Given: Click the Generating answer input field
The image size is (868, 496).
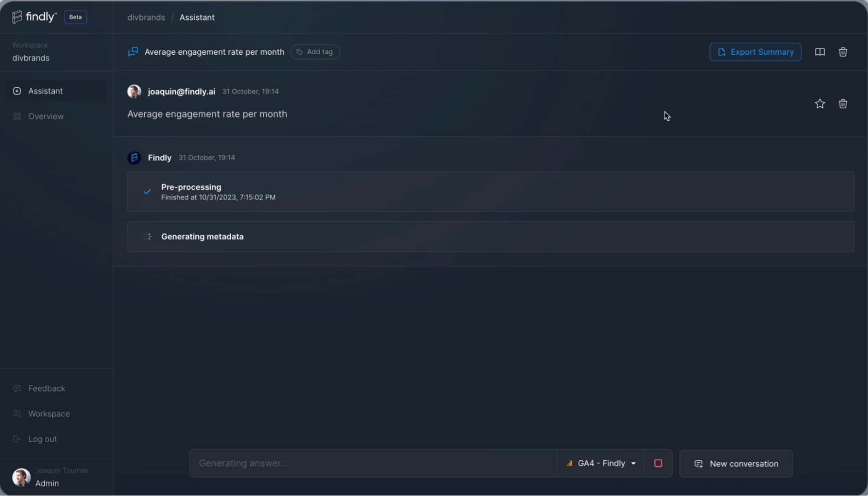Looking at the screenshot, I should 373,463.
